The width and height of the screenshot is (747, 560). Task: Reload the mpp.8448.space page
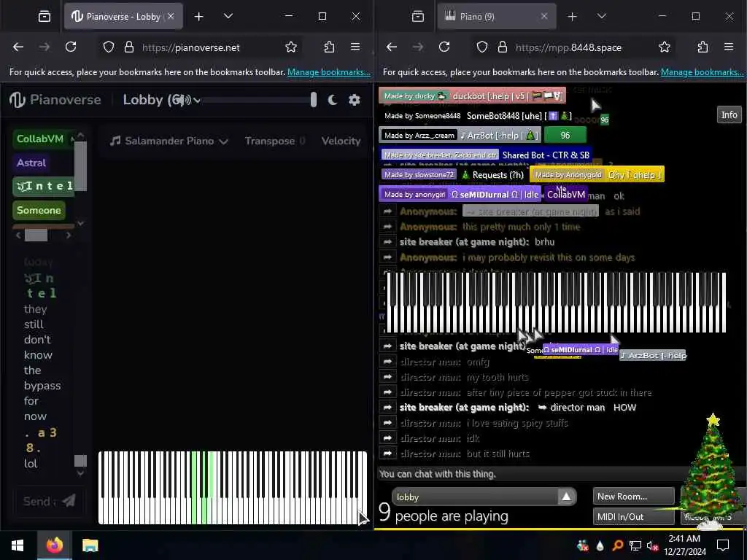tap(444, 47)
